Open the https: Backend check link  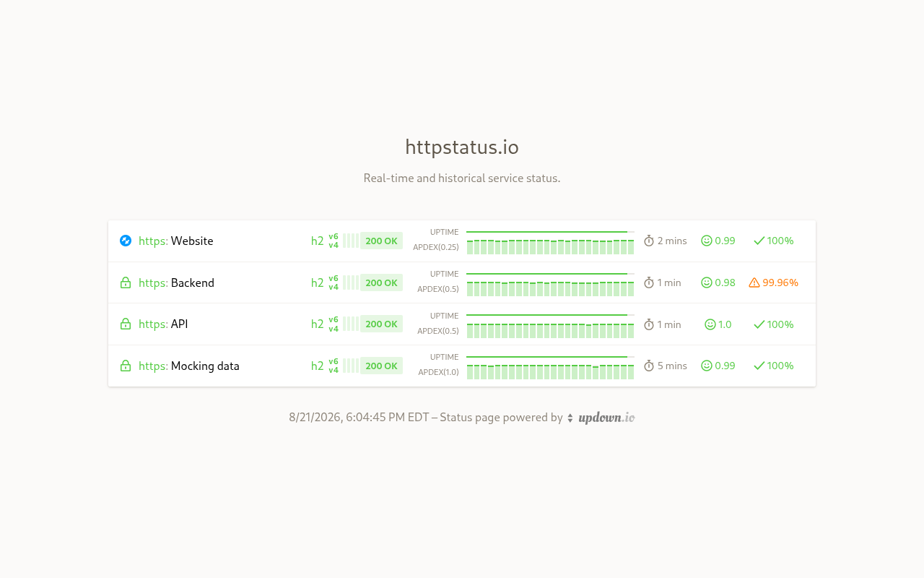[176, 282]
